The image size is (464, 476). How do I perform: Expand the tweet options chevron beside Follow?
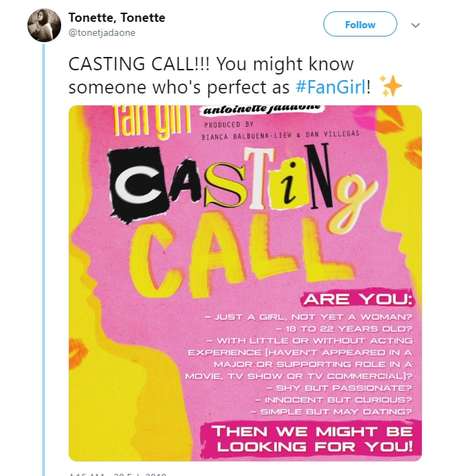tap(415, 25)
